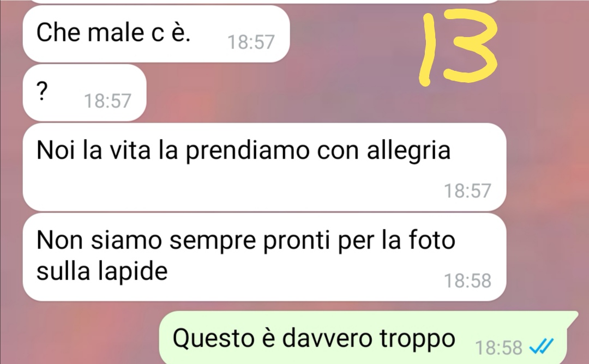
Task: Click the 18:58 timestamp on the lapide message
Action: click(467, 281)
